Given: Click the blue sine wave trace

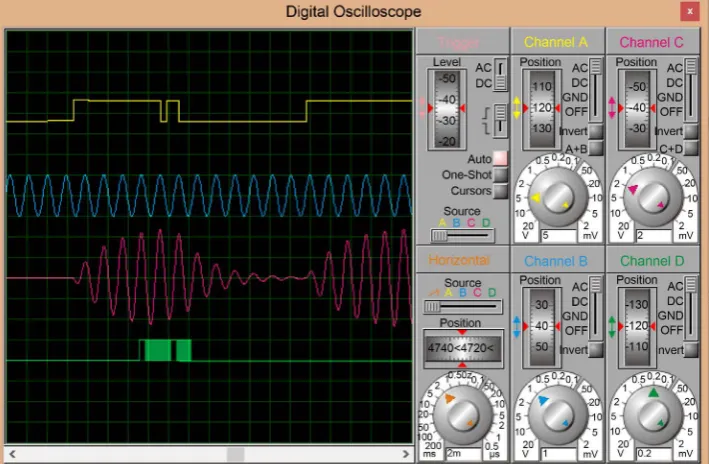Looking at the screenshot, I should (x=208, y=195).
